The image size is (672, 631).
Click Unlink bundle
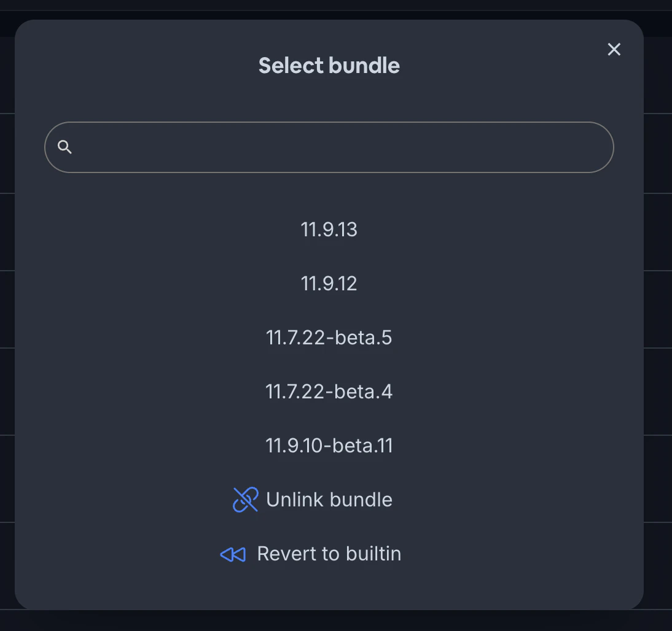pos(329,499)
